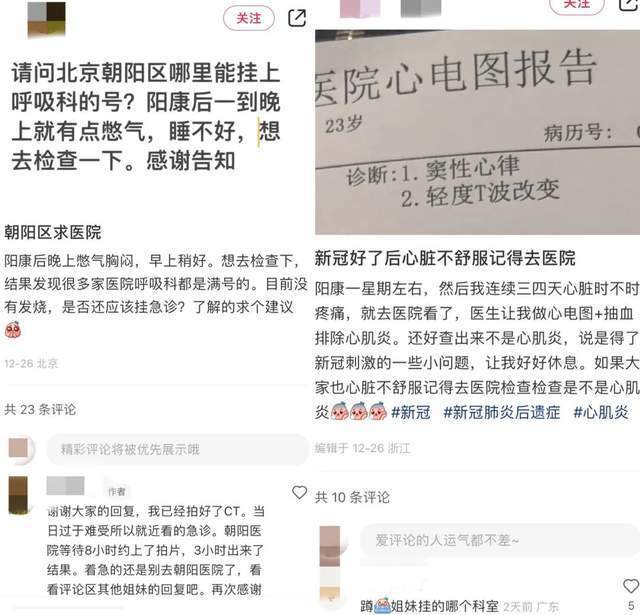640x615 pixels.
Task: Tap the 精彩评论将被优先展示哦 comment field
Action: 177,449
